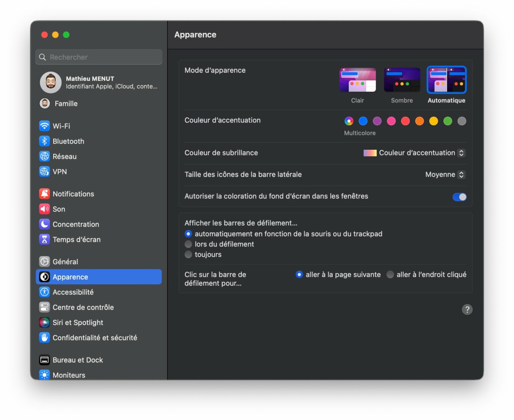This screenshot has height=420, width=514.
Task: Click the Clair label under thumbnail
Action: 358,101
